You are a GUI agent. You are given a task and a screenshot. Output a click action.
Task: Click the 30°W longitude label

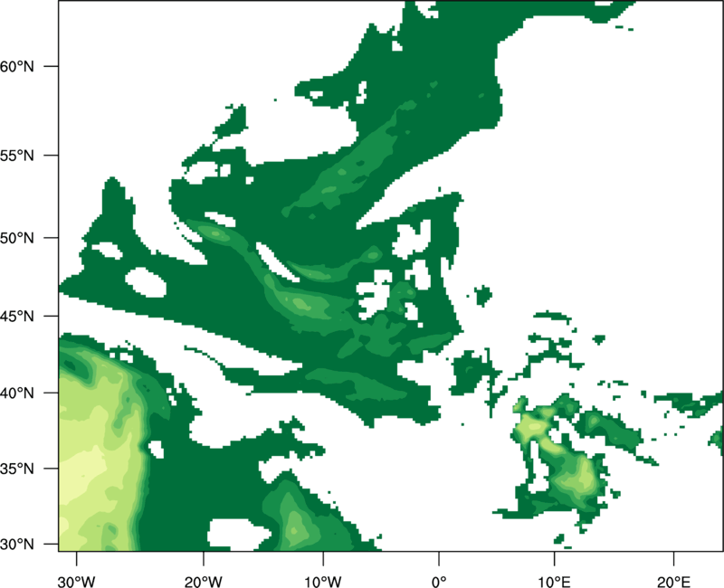coord(76,582)
